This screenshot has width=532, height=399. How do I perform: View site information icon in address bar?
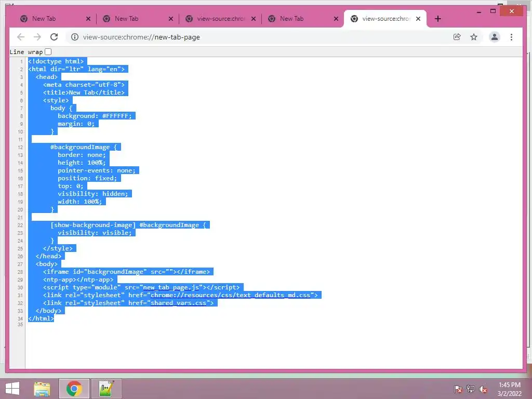click(75, 37)
